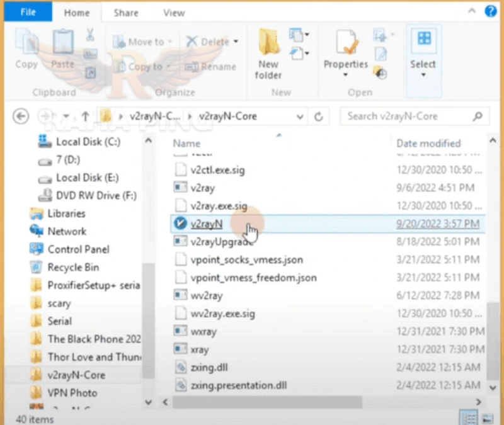Open the Delete dropdown arrow
Image resolution: width=504 pixels, height=425 pixels.
pyautogui.click(x=236, y=42)
